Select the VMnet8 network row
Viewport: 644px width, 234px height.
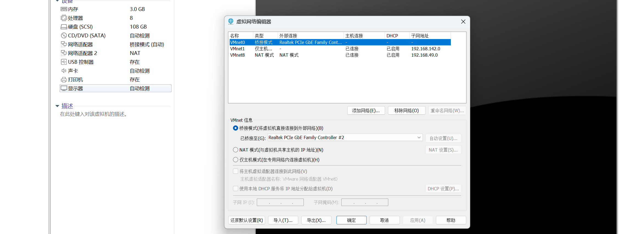pos(340,55)
